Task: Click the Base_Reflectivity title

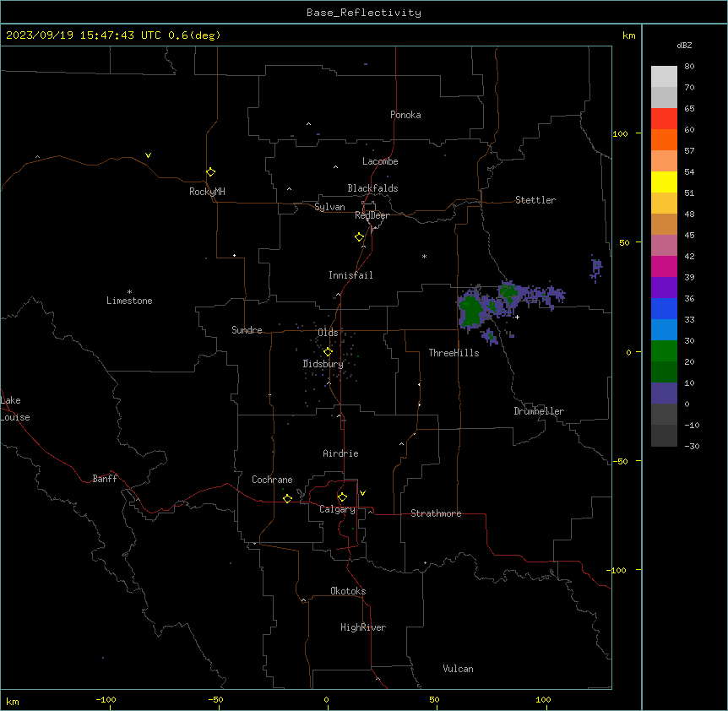Action: click(364, 13)
